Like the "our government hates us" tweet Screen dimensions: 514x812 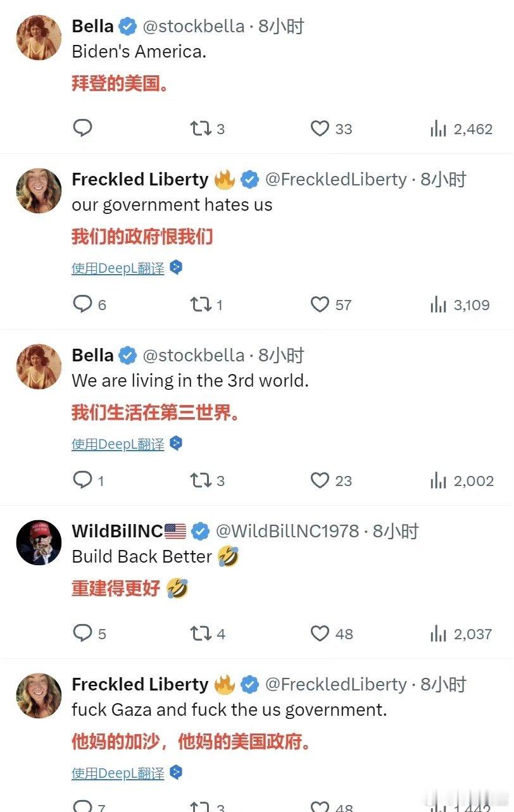[x=331, y=305]
